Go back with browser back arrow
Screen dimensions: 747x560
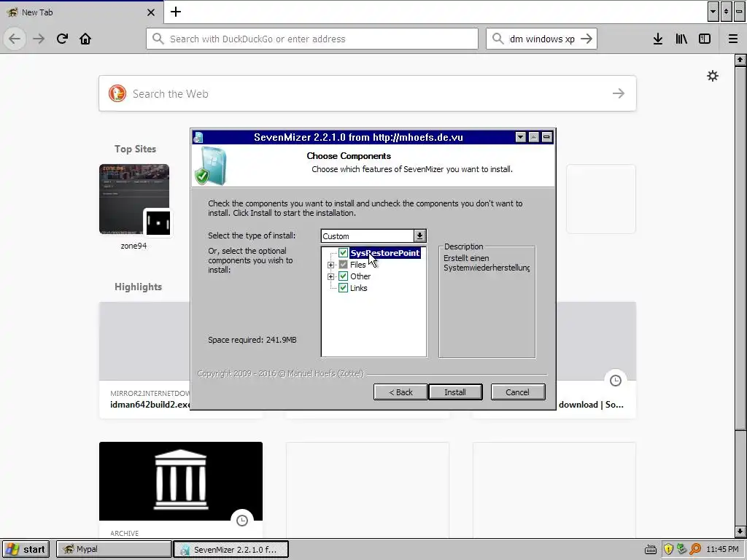[15, 39]
